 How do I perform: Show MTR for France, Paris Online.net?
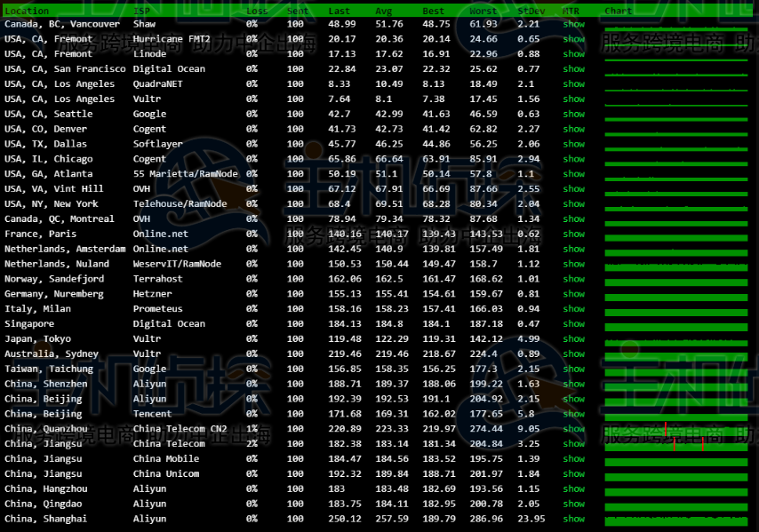pyautogui.click(x=573, y=234)
